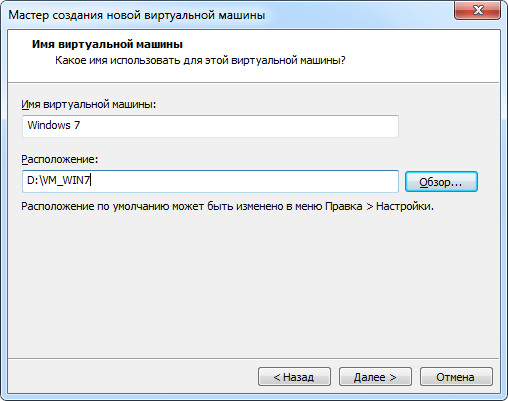Click the question text under the heading
The height and width of the screenshot is (401, 508).
click(x=200, y=60)
